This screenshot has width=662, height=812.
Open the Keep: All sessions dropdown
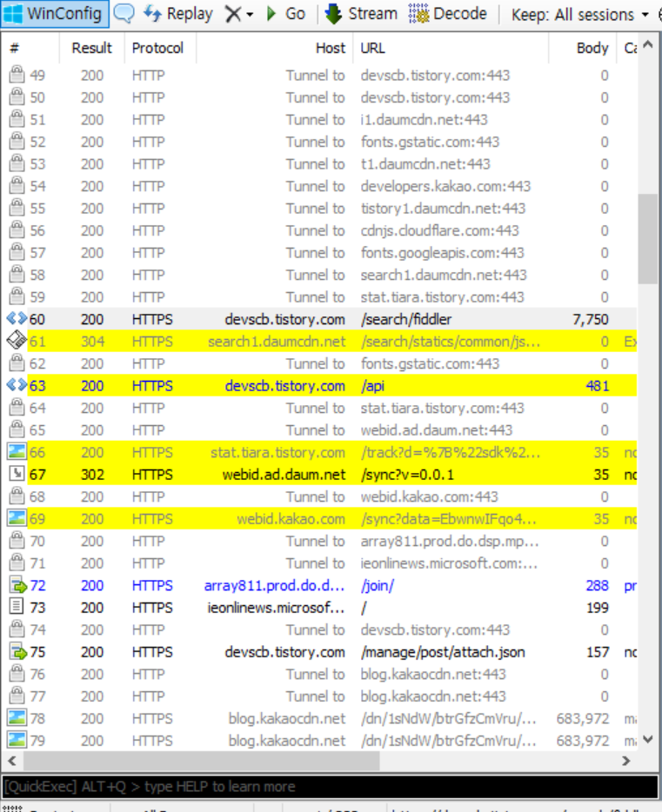[x=579, y=15]
